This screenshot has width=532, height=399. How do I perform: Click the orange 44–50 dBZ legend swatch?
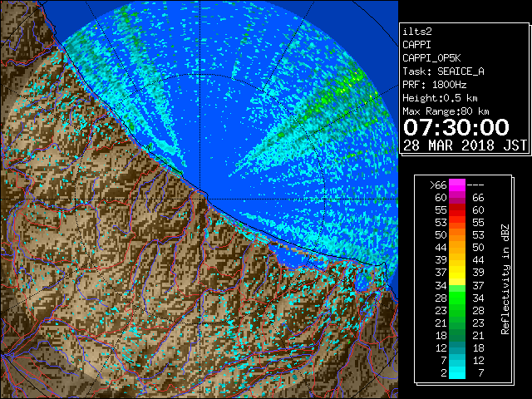coord(456,248)
